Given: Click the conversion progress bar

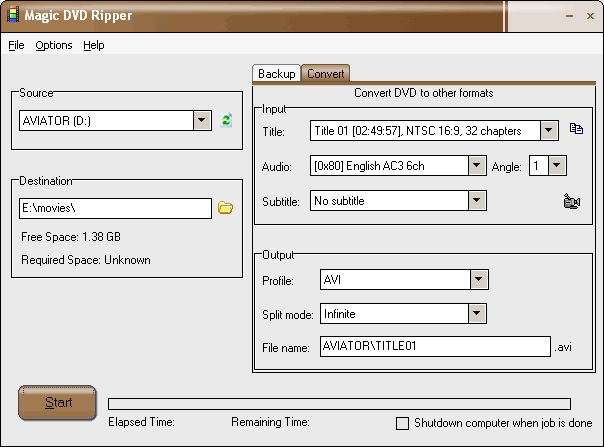Looking at the screenshot, I should [x=339, y=404].
